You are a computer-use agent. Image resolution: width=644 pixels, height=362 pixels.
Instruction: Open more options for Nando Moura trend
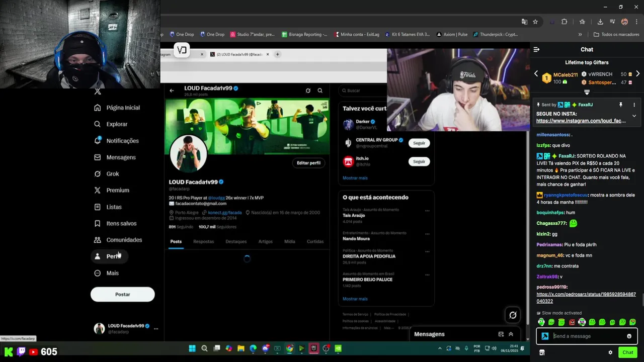[x=427, y=234]
